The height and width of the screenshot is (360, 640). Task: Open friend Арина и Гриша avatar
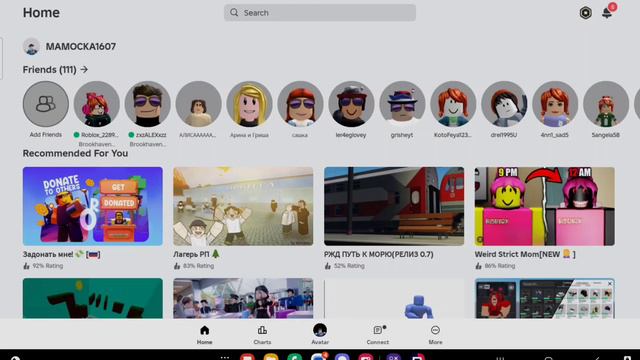click(249, 104)
